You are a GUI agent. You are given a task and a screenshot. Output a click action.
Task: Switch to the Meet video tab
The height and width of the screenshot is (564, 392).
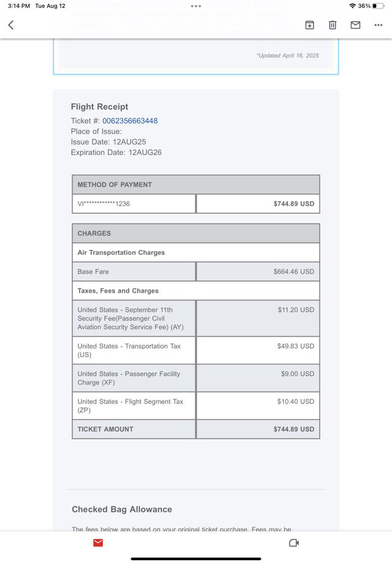tap(293, 543)
